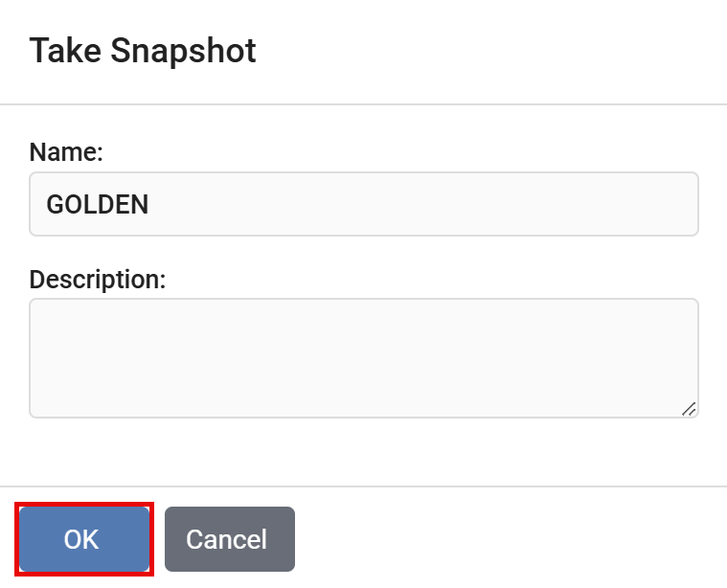Screen dimensions: 727x588
Task: Activate the empty Description field
Action: (x=364, y=358)
